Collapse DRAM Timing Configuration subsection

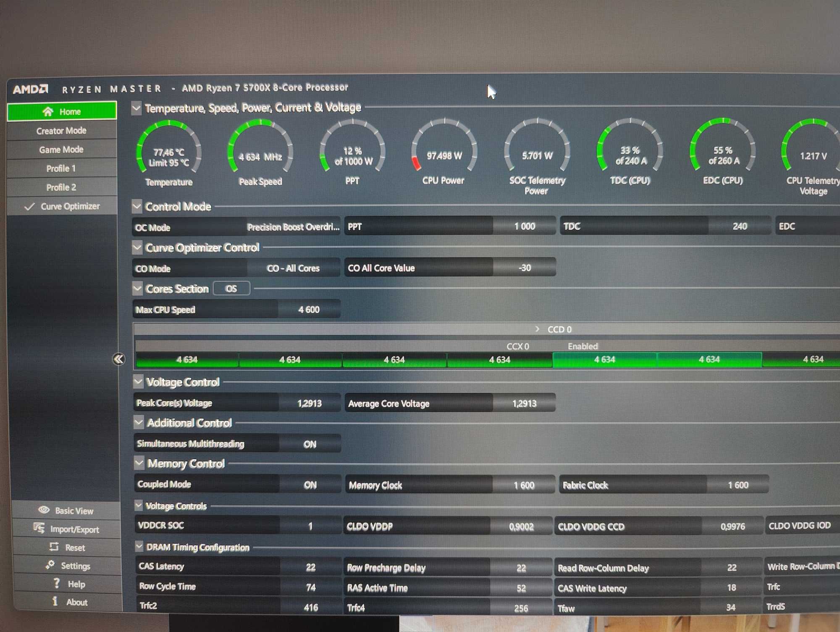tap(139, 546)
